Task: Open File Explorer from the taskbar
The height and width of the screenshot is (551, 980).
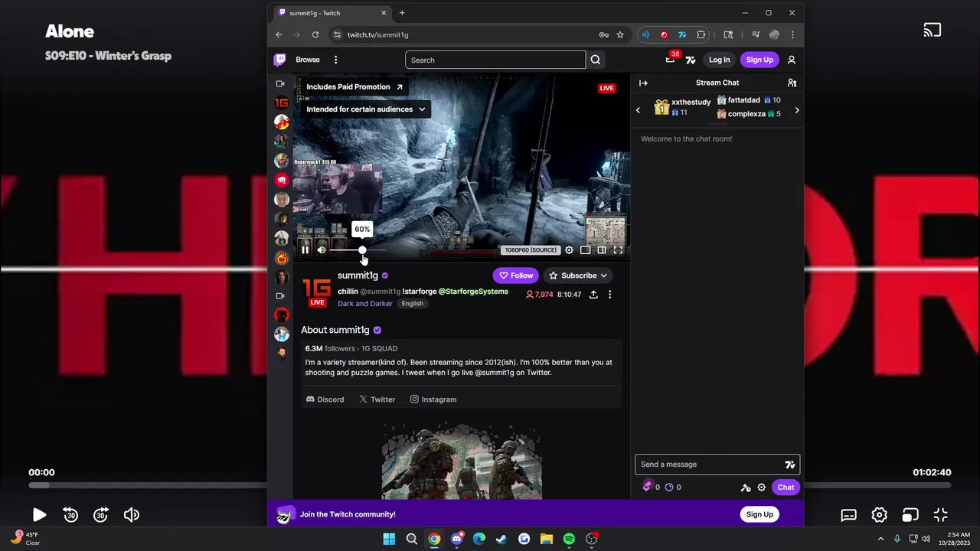Action: [x=547, y=539]
